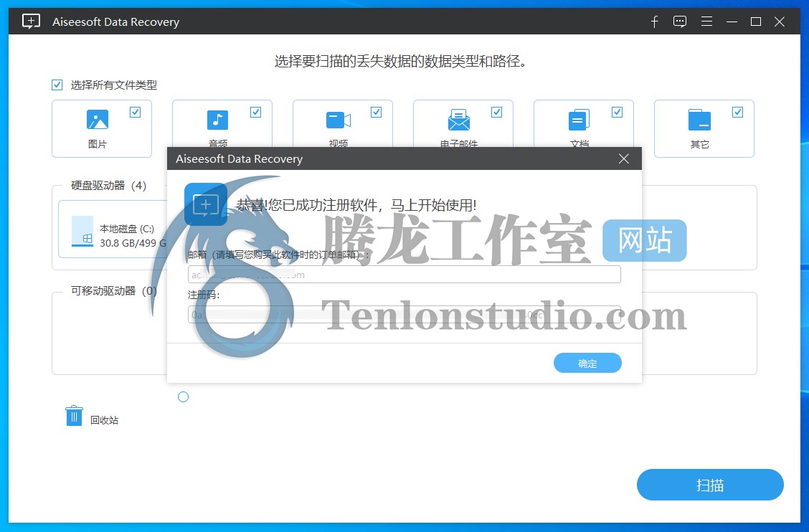Viewport: 809px width, 532px height.
Task: Select the local disk (C:) drive icon
Action: (82, 231)
